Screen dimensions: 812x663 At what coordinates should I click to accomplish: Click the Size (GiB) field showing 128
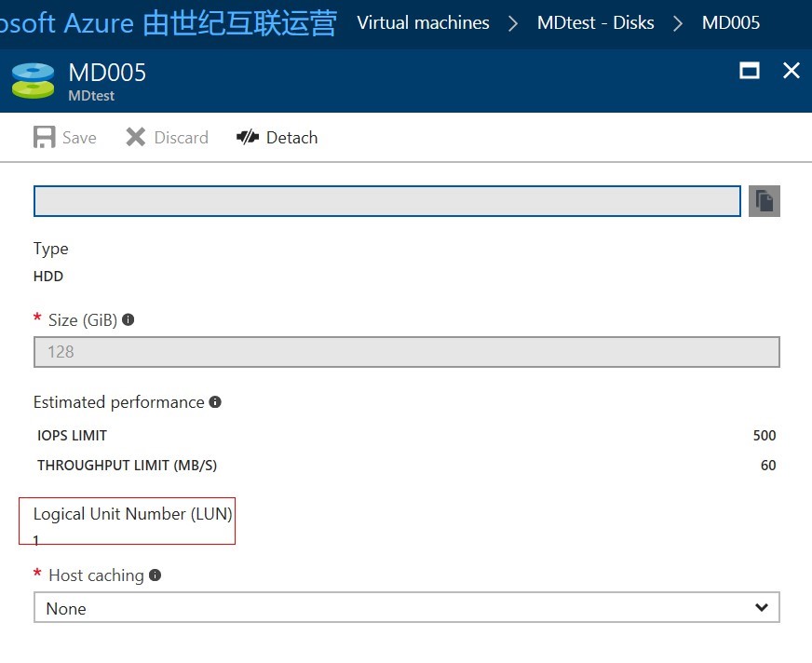point(406,352)
